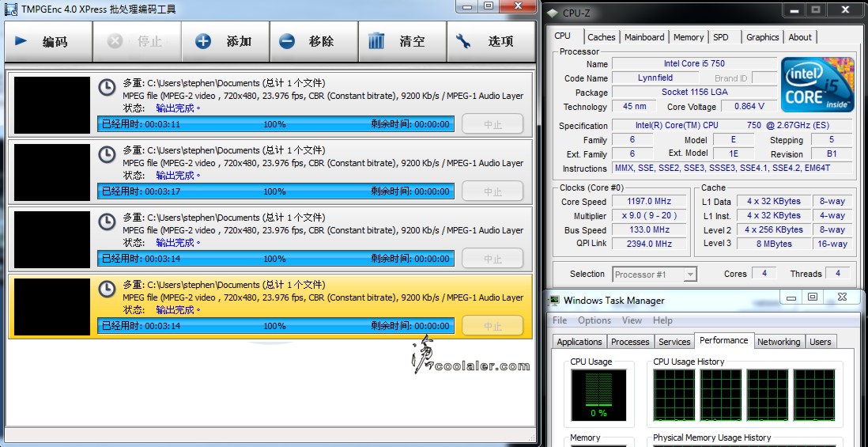Click 输出完成 status of 00:03:11 job
Viewport: 868px width, 447px height.
(178, 108)
